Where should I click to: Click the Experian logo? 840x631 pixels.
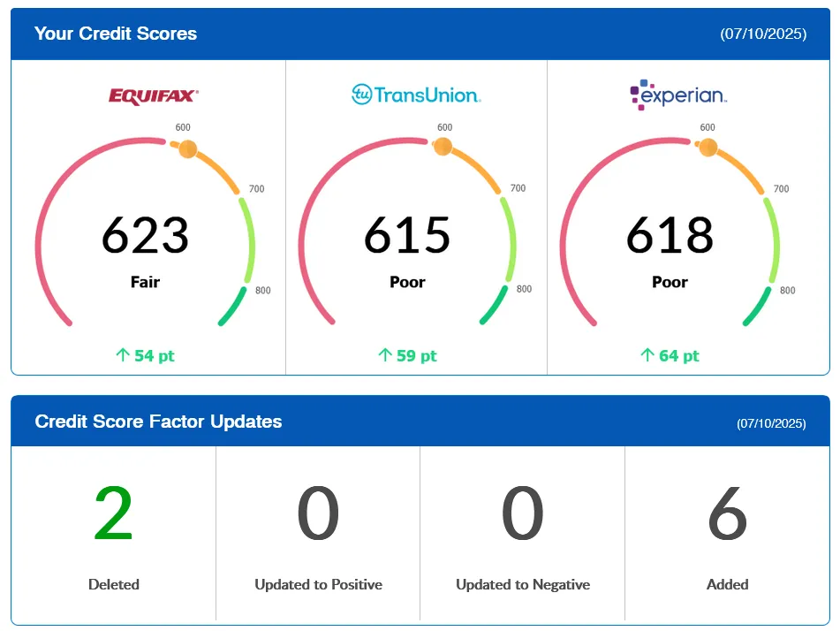tap(678, 95)
